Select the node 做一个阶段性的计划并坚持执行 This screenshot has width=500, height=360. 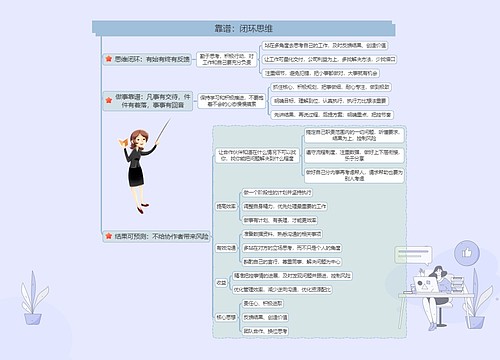tap(277, 193)
